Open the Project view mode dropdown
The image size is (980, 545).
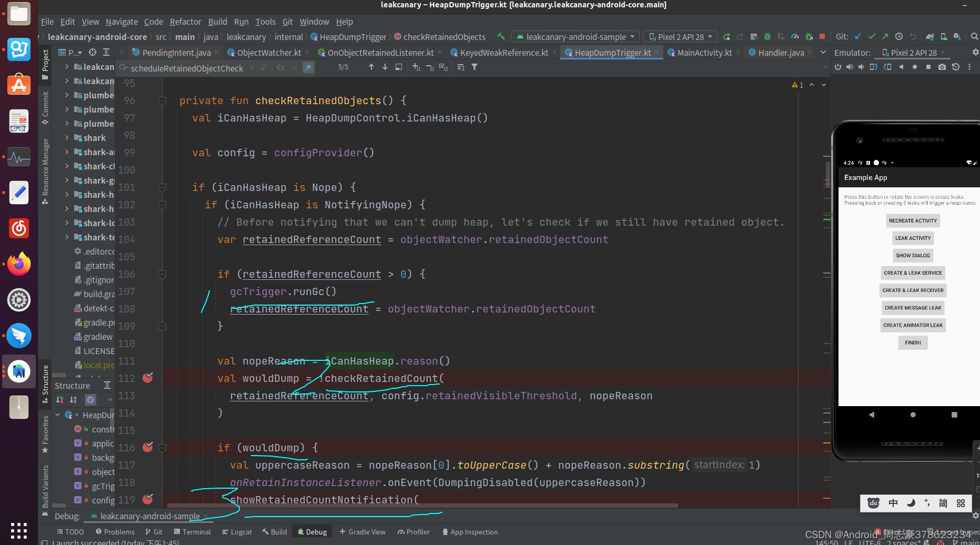(x=70, y=52)
